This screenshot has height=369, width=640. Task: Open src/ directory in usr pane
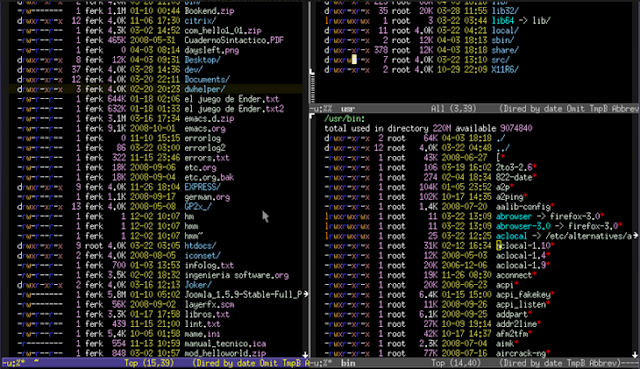(500, 60)
